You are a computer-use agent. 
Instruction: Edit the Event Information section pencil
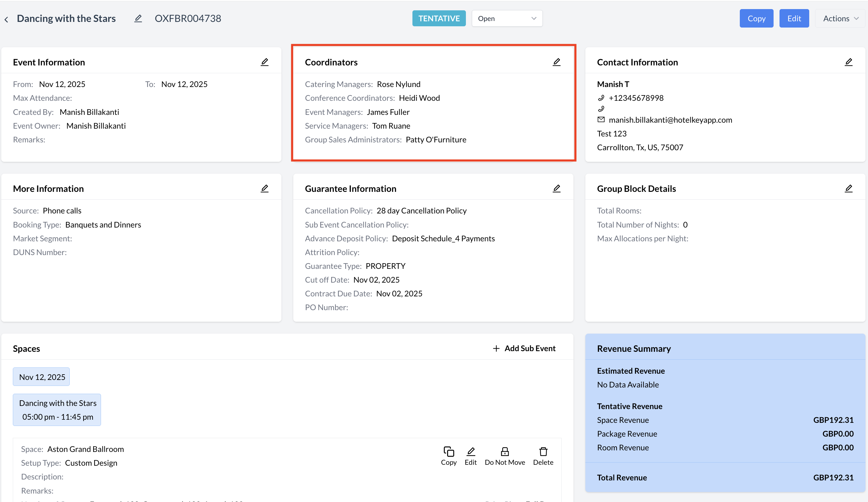coord(265,62)
